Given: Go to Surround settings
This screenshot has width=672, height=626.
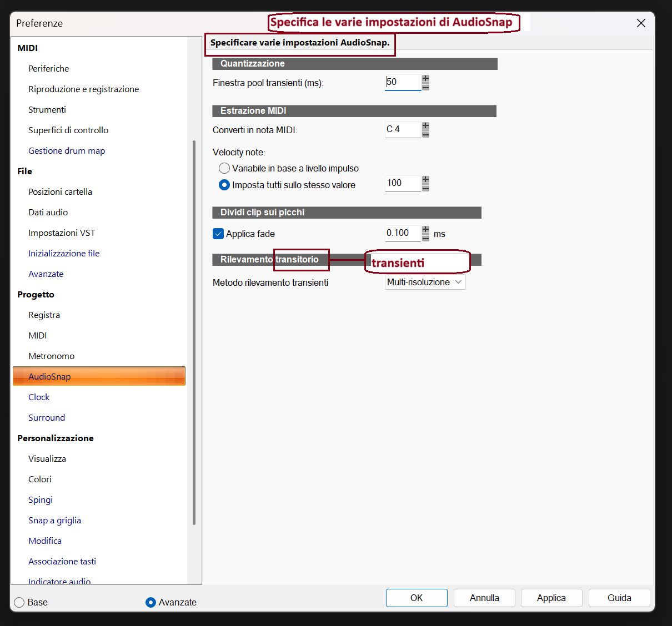Looking at the screenshot, I should 47,417.
